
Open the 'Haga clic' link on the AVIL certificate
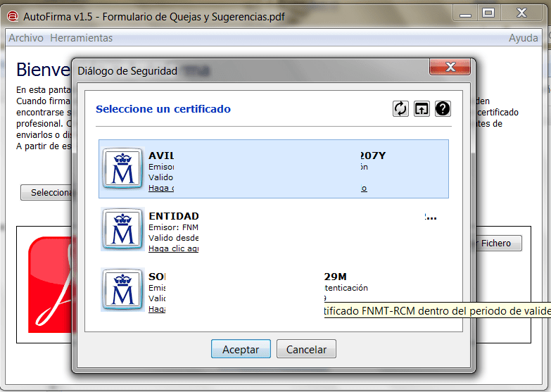pyautogui.click(x=160, y=188)
